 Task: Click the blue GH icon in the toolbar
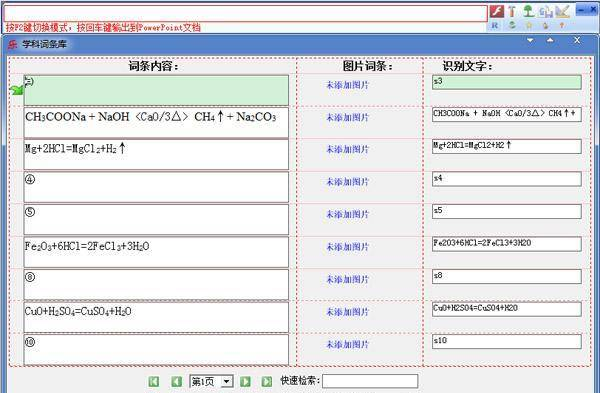(545, 12)
